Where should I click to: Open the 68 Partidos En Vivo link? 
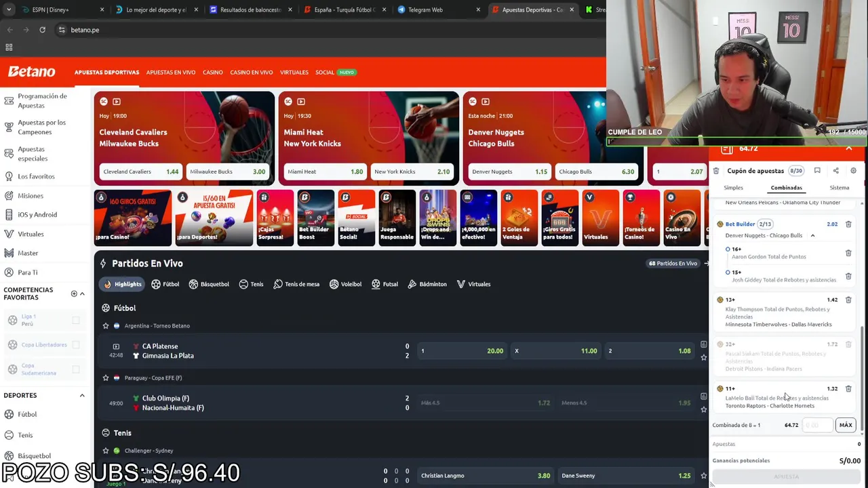pyautogui.click(x=673, y=264)
